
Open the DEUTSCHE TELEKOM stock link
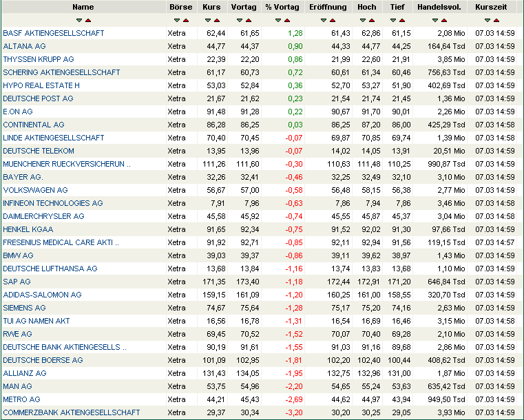pos(39,151)
